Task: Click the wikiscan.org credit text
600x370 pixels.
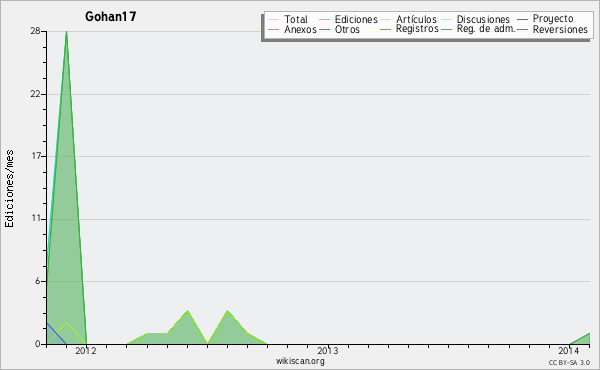Action: 300,361
